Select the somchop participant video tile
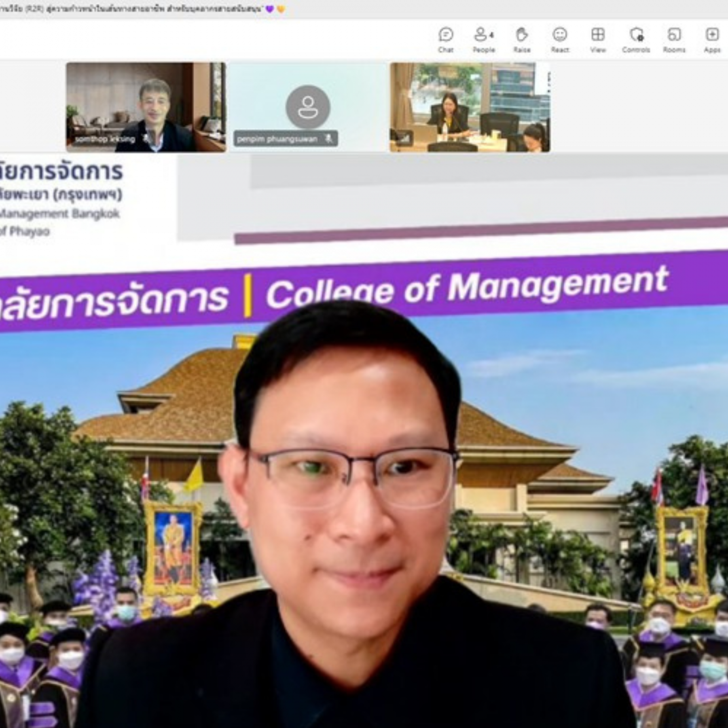Viewport: 728px width, 728px height. (x=146, y=107)
